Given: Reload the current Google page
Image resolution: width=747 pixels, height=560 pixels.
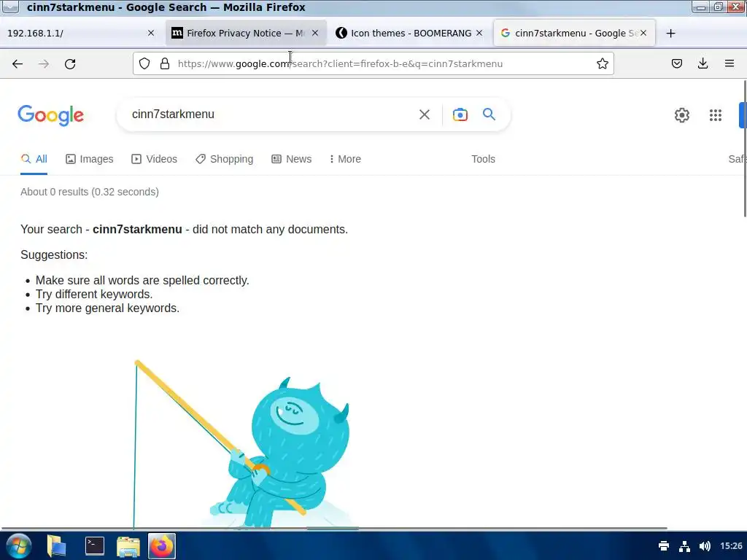Looking at the screenshot, I should tap(70, 64).
